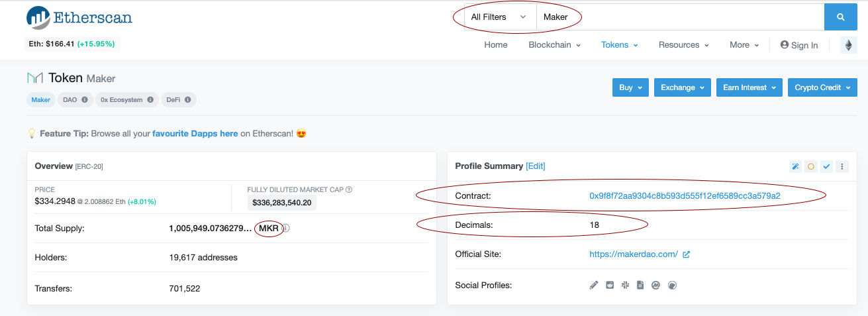Click the DAO tag pill
This screenshot has height=316, width=868.
coord(75,100)
